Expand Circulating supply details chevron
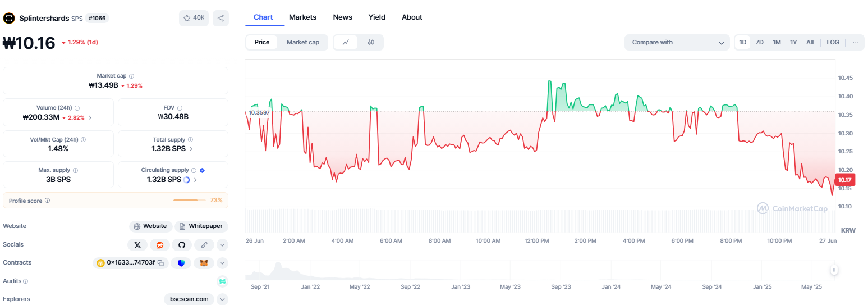This screenshot has width=868, height=305. pyautogui.click(x=195, y=180)
